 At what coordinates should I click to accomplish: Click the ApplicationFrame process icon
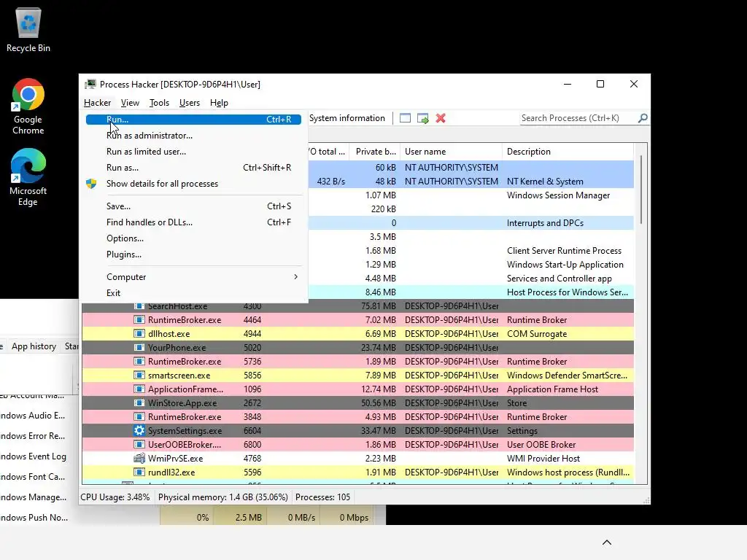coord(139,389)
